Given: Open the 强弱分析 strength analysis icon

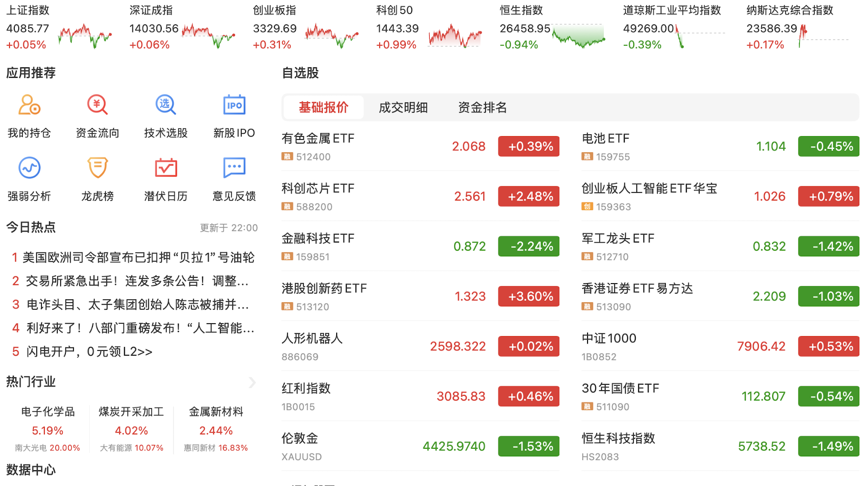Looking at the screenshot, I should click(x=29, y=168).
